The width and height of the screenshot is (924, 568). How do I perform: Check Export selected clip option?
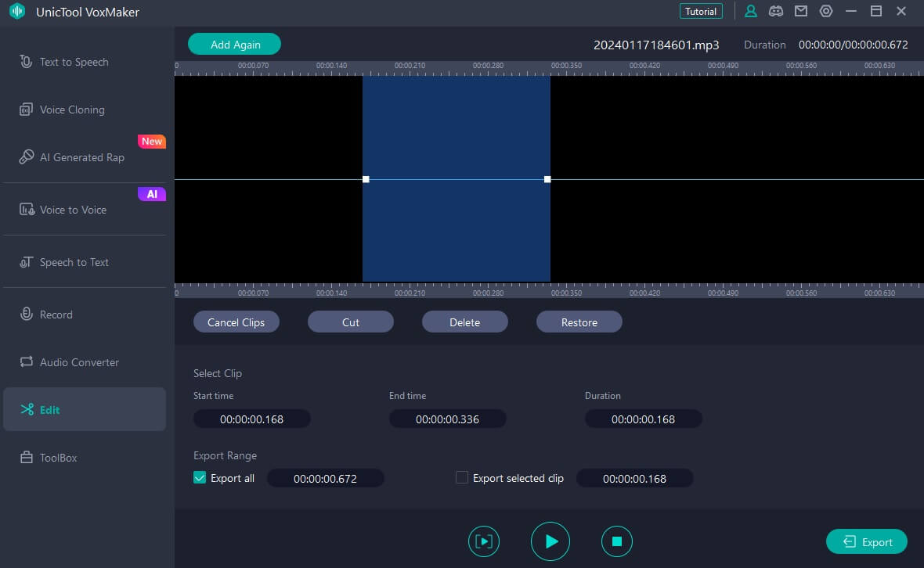462,477
